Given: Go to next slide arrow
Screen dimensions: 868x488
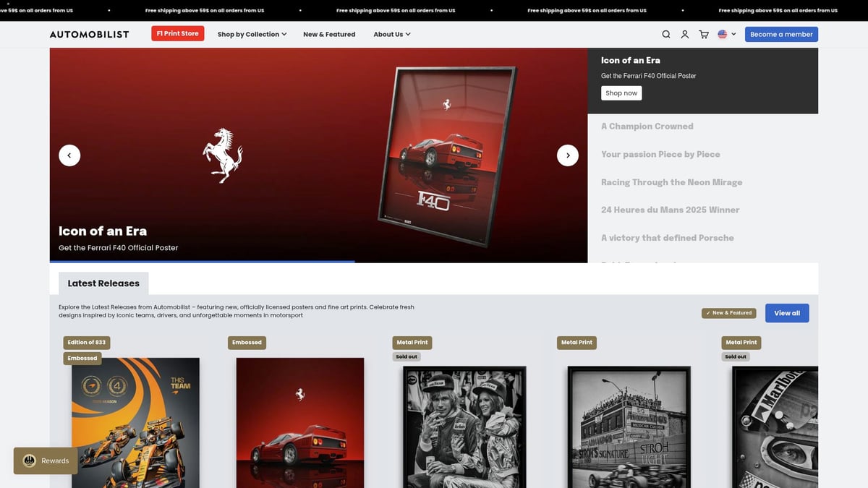Looking at the screenshot, I should click(x=568, y=155).
